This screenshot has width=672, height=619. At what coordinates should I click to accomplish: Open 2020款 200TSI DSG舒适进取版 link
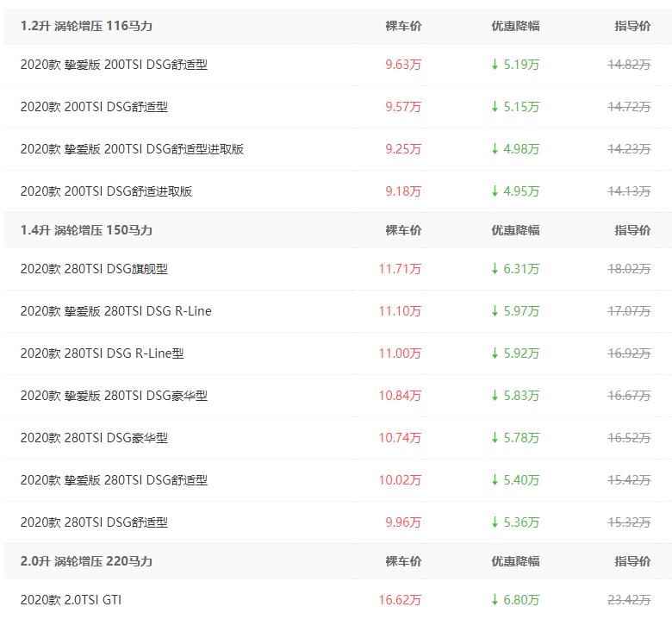coord(106,191)
